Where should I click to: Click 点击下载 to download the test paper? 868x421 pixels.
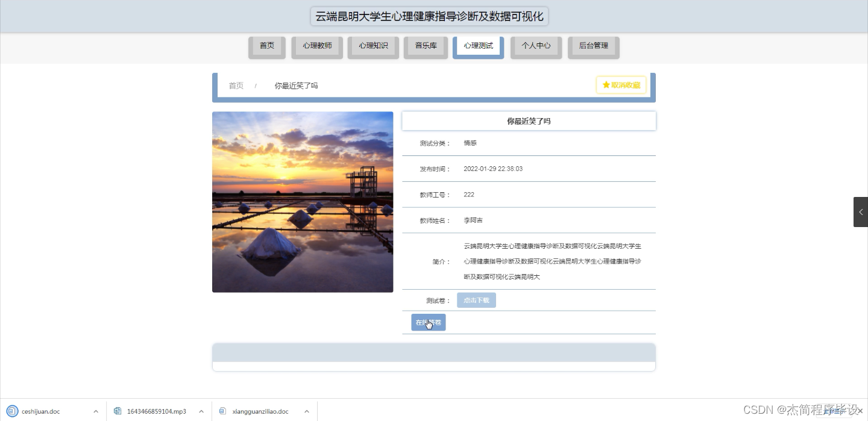coord(476,299)
